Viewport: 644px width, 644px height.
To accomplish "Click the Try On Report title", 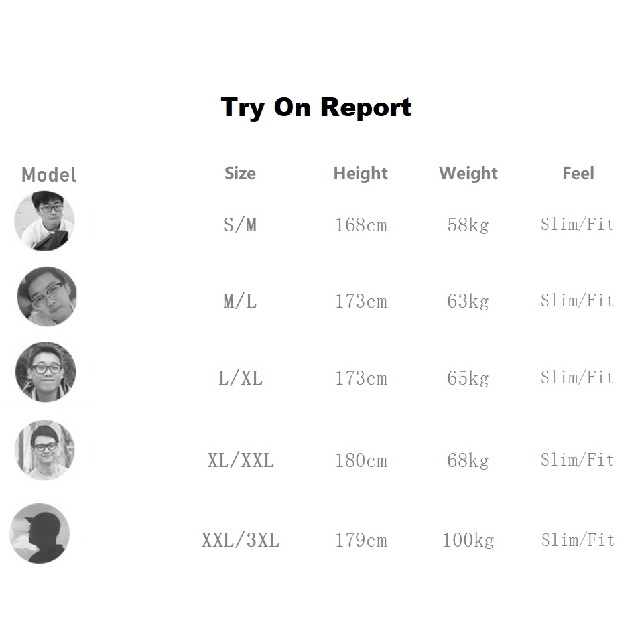I will pyautogui.click(x=316, y=107).
